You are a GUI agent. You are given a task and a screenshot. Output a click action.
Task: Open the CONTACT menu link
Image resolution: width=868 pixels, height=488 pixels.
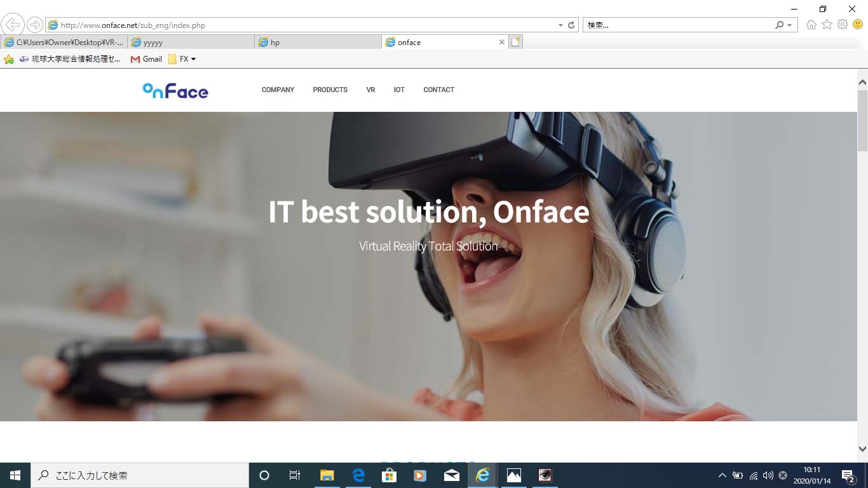click(438, 90)
